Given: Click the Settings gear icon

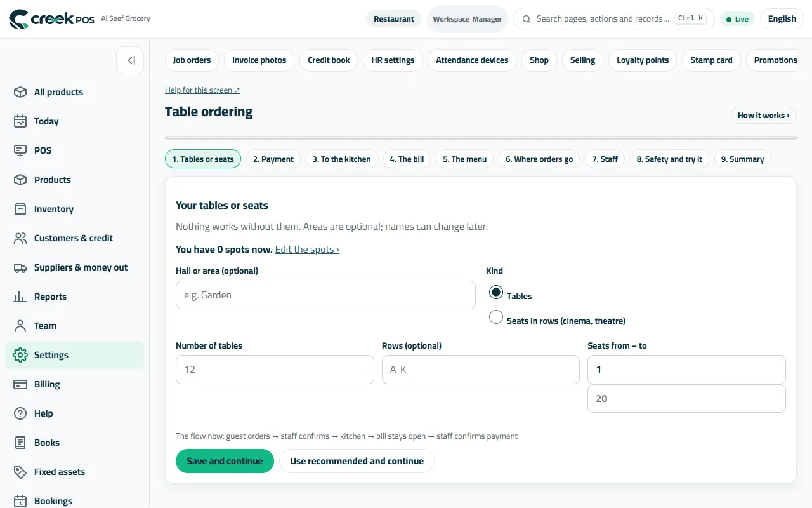Looking at the screenshot, I should pos(20,355).
